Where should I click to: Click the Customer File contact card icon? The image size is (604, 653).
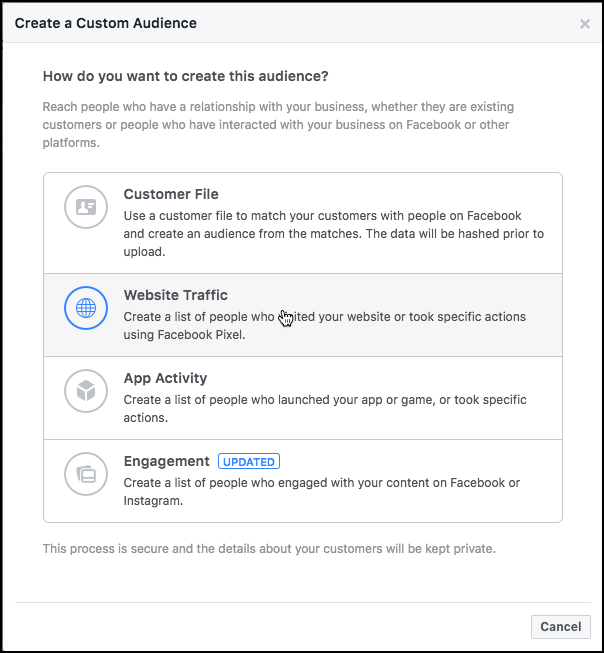click(86, 208)
